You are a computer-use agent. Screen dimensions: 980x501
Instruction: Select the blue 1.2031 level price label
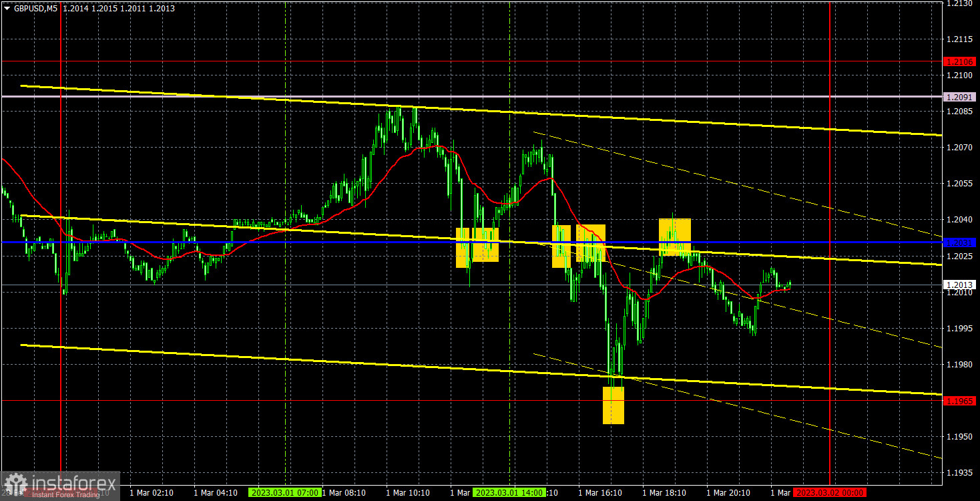(x=961, y=242)
